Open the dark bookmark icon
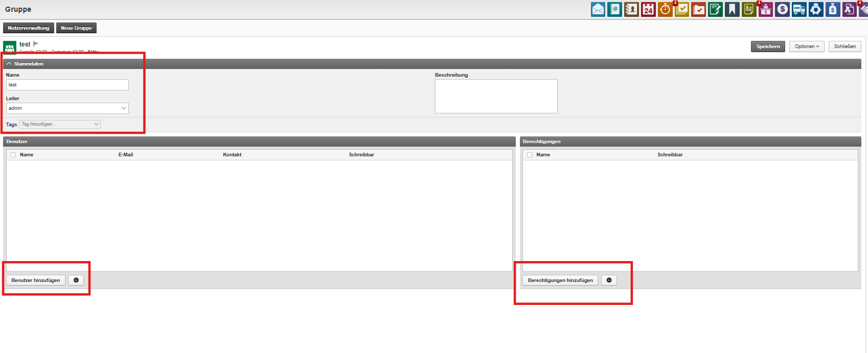 (732, 9)
